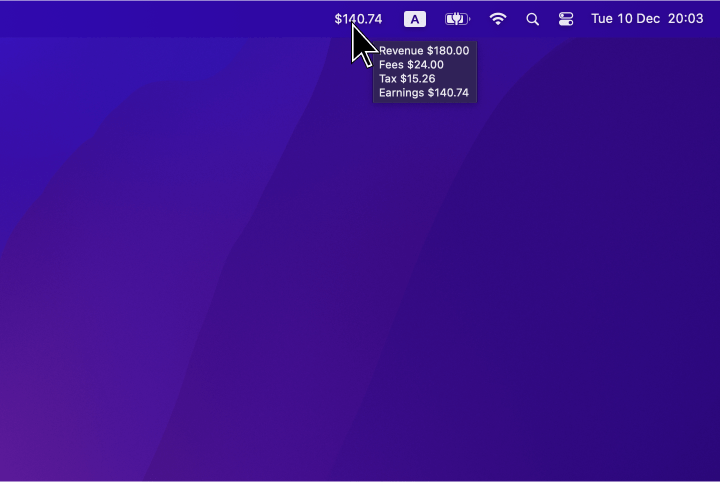720x482 pixels.
Task: Click the Tax $15.26 tooltip line
Action: pyautogui.click(x=407, y=79)
